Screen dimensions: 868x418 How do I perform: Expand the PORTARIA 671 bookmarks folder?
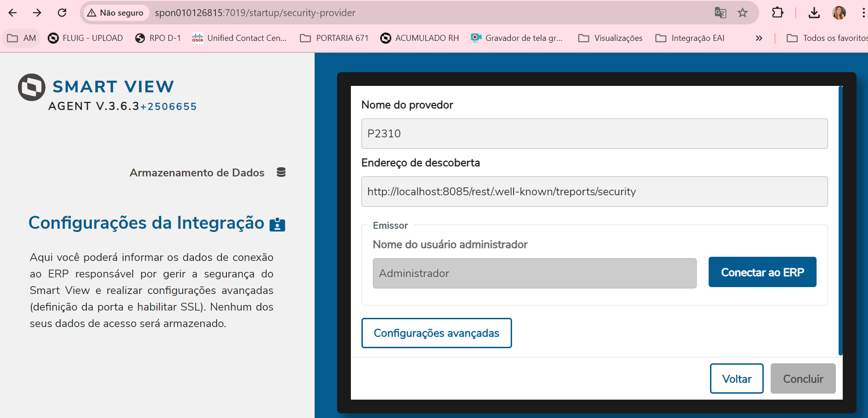pos(334,38)
